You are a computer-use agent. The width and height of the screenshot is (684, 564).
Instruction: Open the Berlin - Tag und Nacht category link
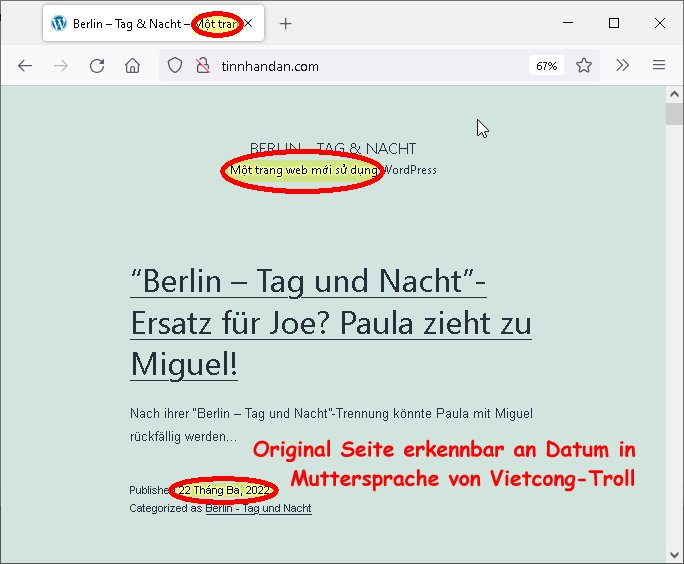coord(258,508)
